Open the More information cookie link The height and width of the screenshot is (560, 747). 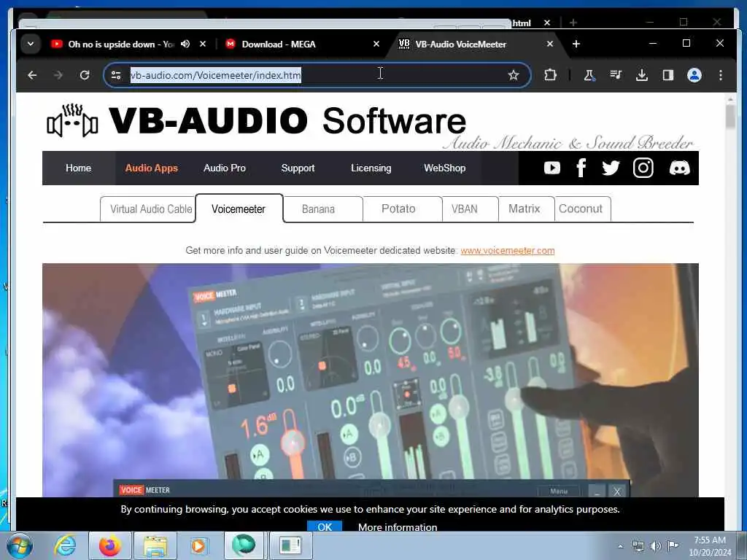(398, 527)
